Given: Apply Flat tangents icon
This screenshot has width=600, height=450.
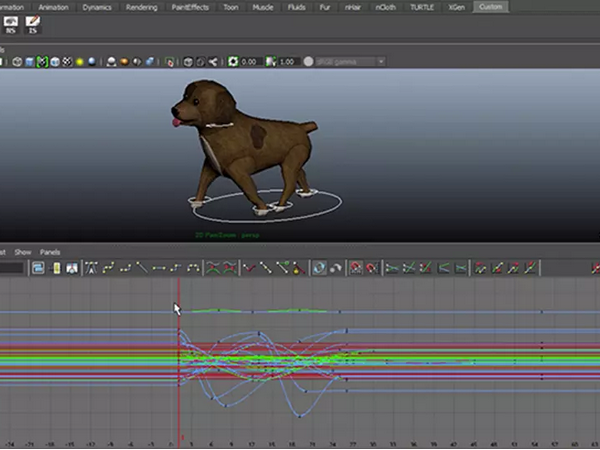Looking at the screenshot, I should point(158,268).
